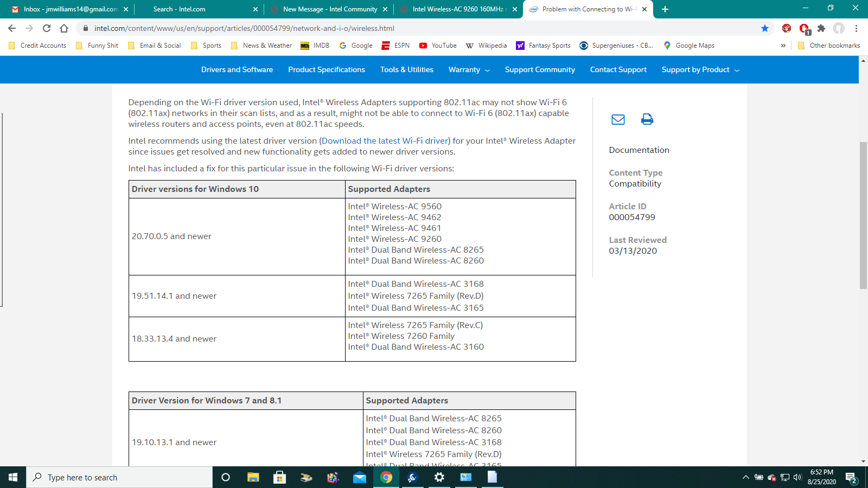Click the print page icon
The image size is (868, 488).
coord(647,119)
